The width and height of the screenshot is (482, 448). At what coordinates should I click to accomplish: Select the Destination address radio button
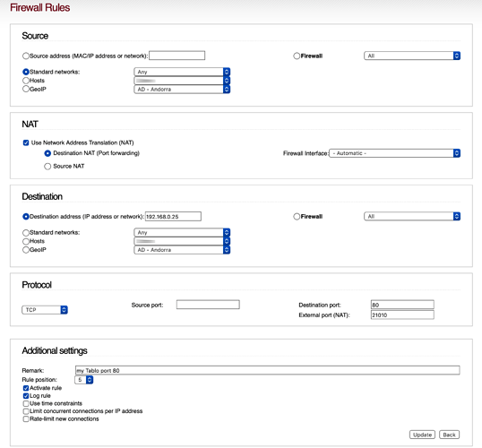coord(26,217)
